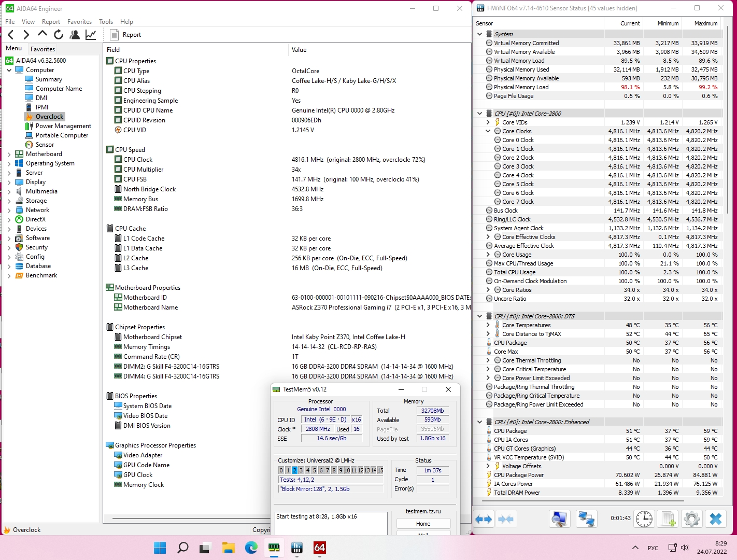737x560 pixels.
Task: Switch to the Favorites tab in AIDA64 sidebar
Action: point(42,49)
